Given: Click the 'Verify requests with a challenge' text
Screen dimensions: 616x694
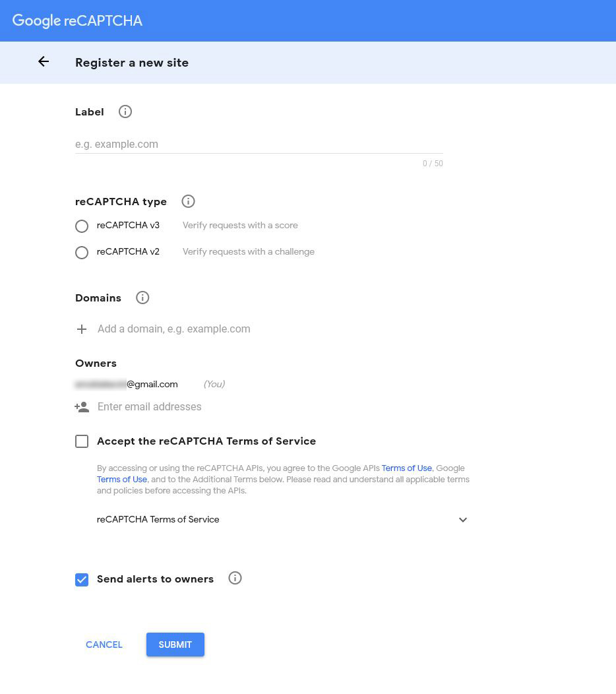Looking at the screenshot, I should click(249, 252).
